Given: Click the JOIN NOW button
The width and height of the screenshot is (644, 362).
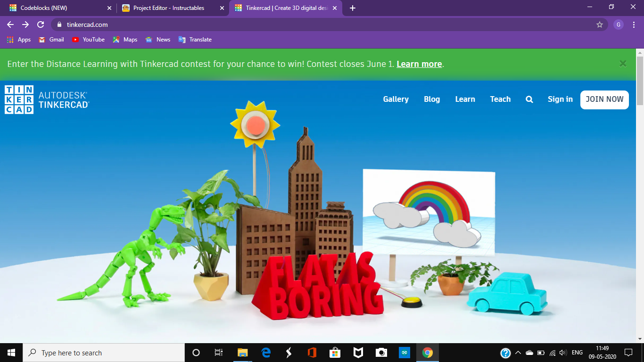Looking at the screenshot, I should tap(604, 99).
